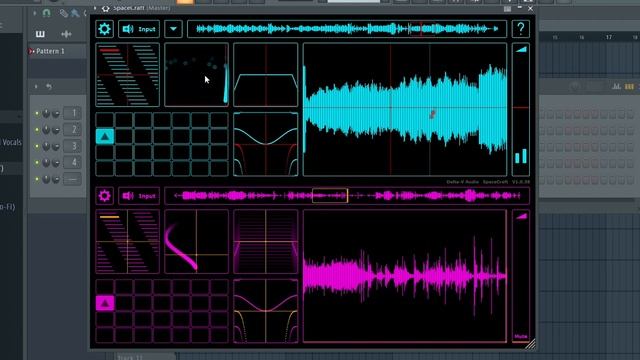This screenshot has height=360, width=640.
Task: Click the cyan main grain waveform display
Action: click(405, 109)
